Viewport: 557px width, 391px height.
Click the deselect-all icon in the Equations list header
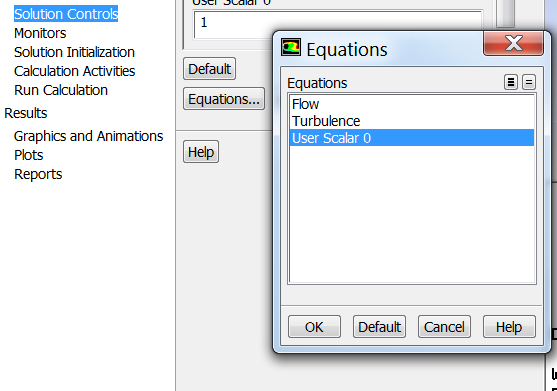tap(529, 82)
